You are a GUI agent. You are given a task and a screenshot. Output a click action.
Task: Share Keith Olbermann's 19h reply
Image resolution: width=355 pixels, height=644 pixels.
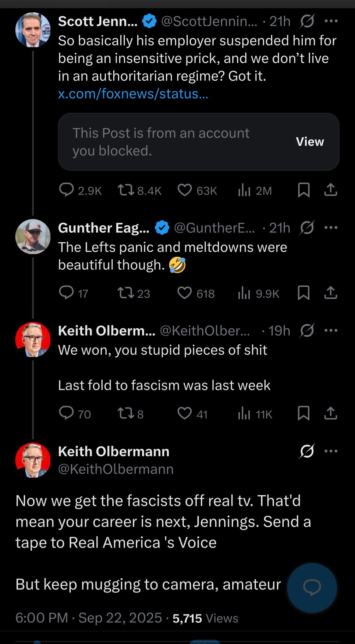(x=331, y=414)
